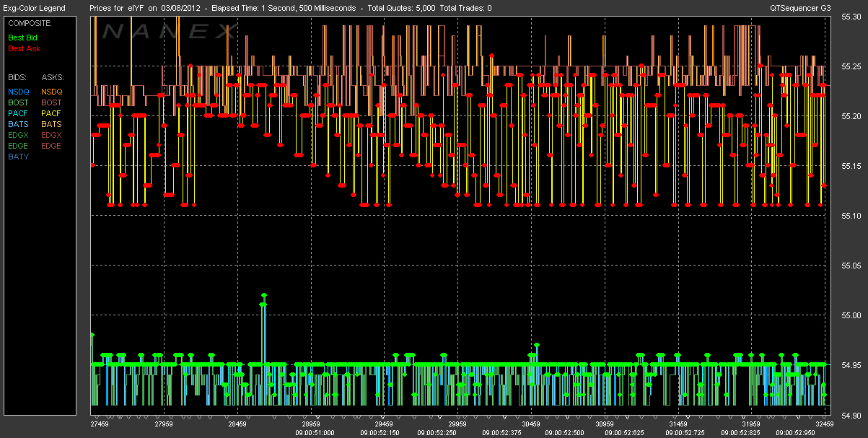The image size is (868, 438).
Task: Click the 09:00:52:725 timestamp label
Action: point(685,432)
